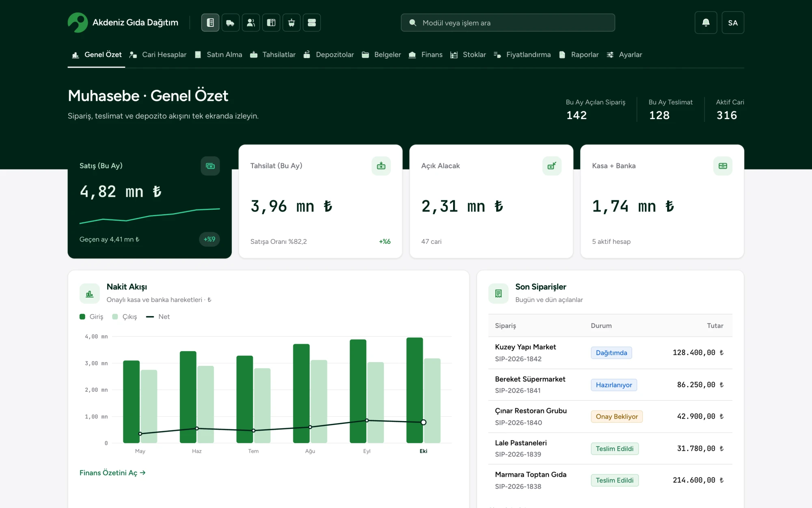812x508 pixels.
Task: Click the +%9 badge on sales card
Action: [209, 239]
